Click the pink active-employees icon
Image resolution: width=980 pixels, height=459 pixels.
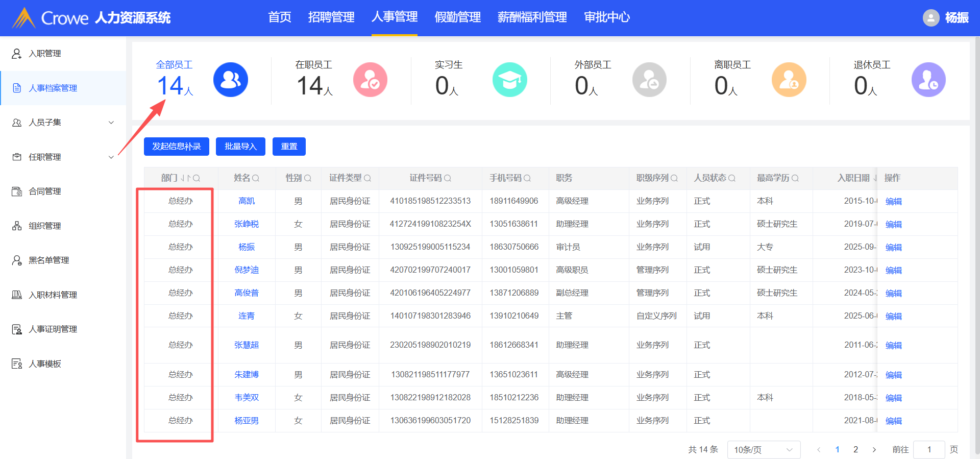point(370,80)
